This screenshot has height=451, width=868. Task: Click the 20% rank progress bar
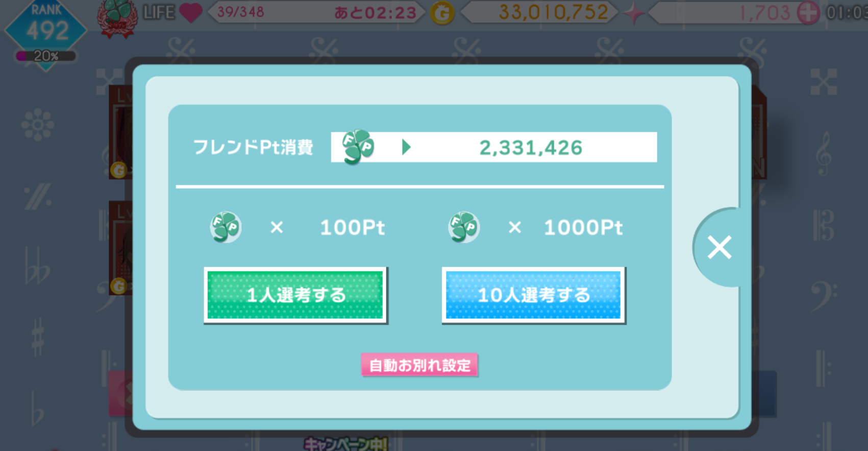[x=45, y=56]
